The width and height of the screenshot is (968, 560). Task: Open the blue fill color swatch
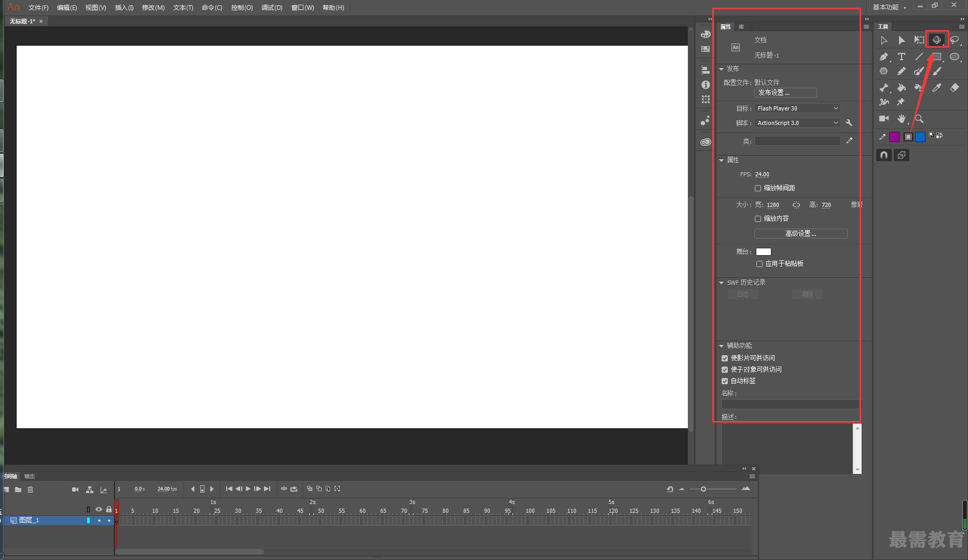920,137
